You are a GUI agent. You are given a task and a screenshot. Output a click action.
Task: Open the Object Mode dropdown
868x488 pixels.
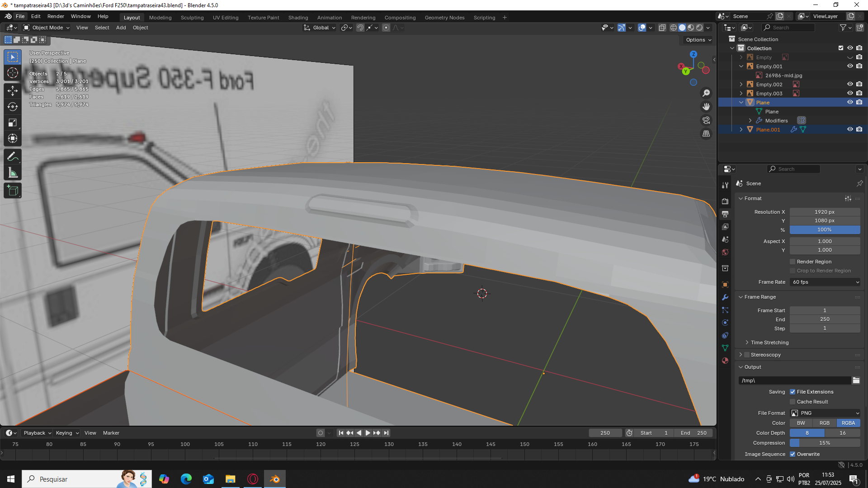(x=47, y=28)
